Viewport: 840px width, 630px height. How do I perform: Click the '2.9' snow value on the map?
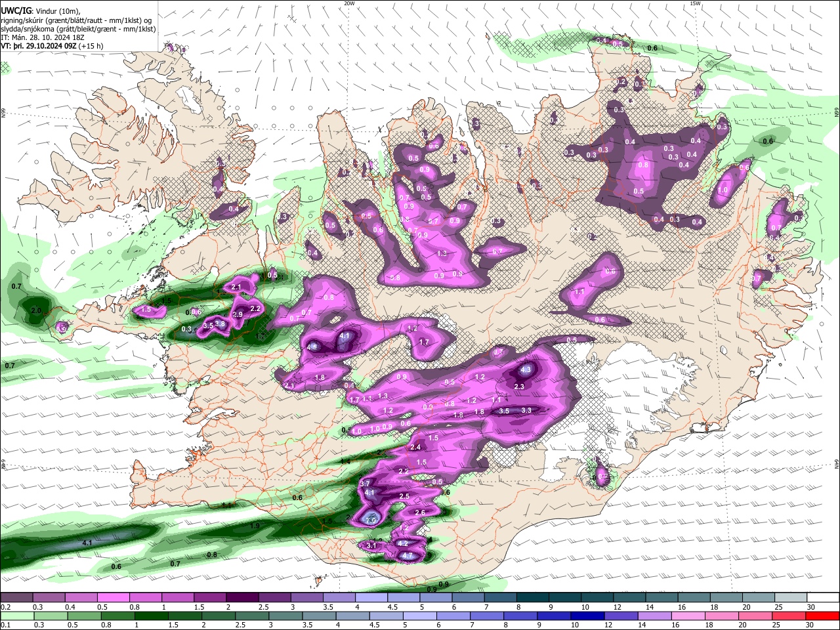[x=238, y=314]
